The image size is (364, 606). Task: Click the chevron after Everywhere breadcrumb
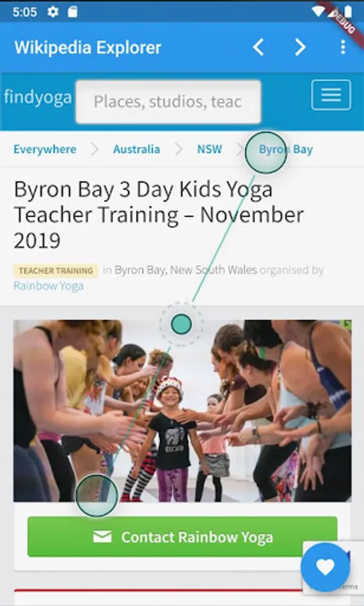95,149
